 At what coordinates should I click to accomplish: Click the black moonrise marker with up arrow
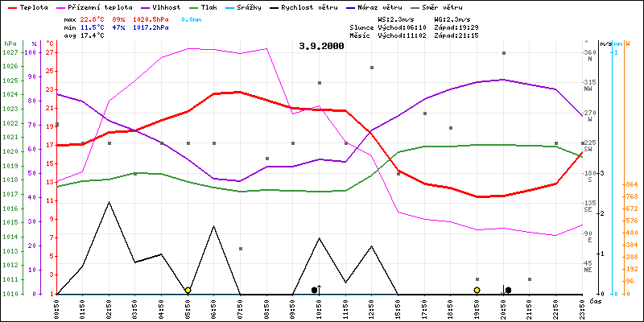coord(315,290)
